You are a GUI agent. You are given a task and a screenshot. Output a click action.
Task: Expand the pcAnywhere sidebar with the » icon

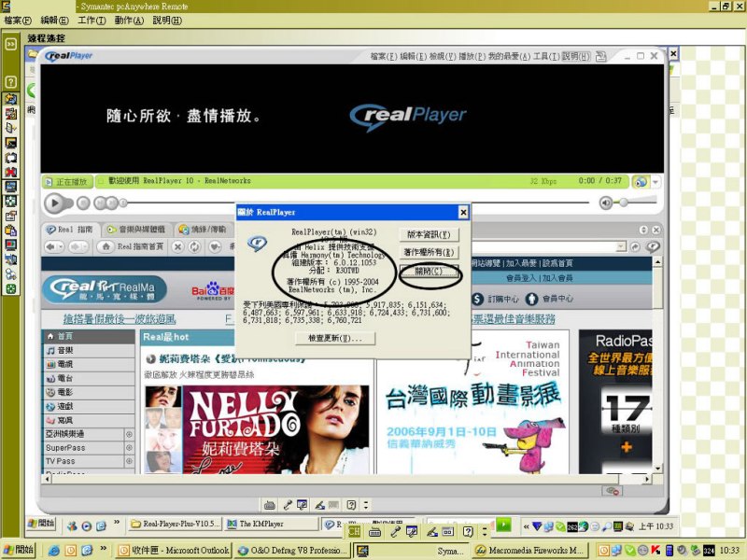pyautogui.click(x=10, y=44)
